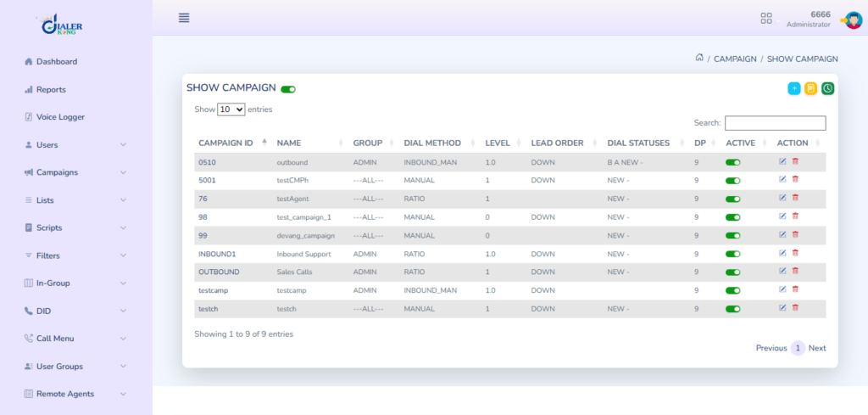Toggle active switch for campaign 5001
Viewport: 868px width, 415px height.
point(733,181)
